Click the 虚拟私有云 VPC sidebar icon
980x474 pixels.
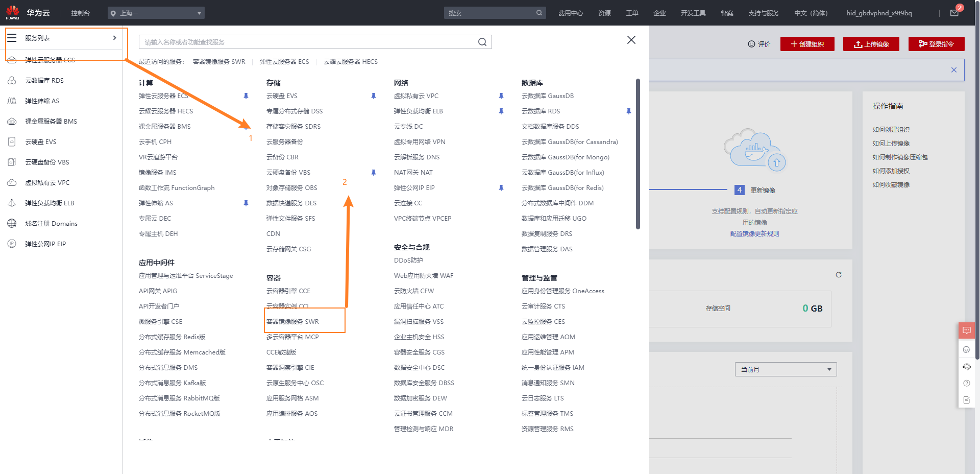(x=12, y=182)
